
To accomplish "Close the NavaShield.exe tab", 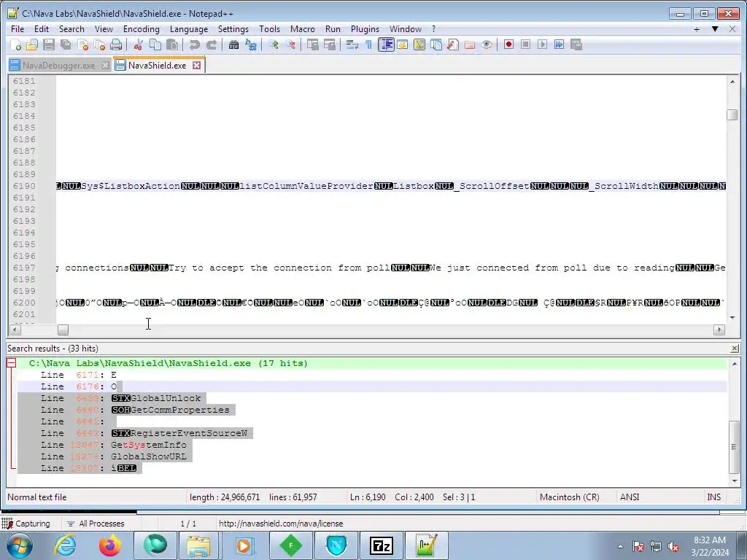I will click(197, 65).
